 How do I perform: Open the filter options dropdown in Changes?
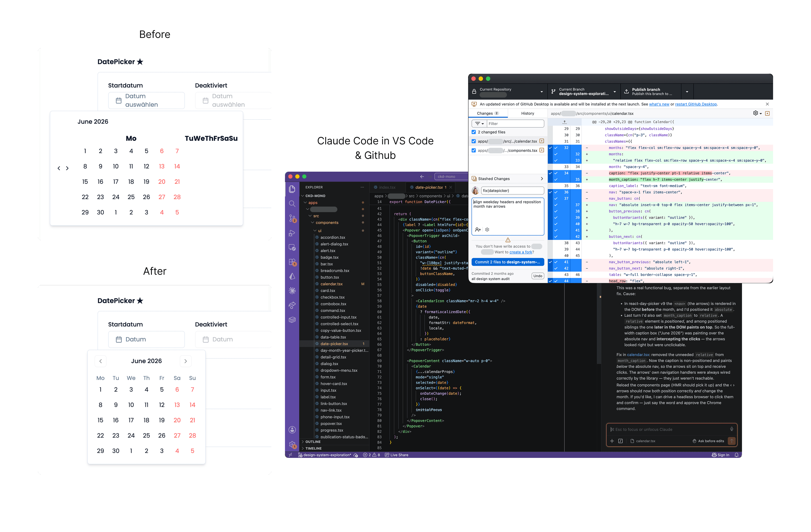[479, 123]
